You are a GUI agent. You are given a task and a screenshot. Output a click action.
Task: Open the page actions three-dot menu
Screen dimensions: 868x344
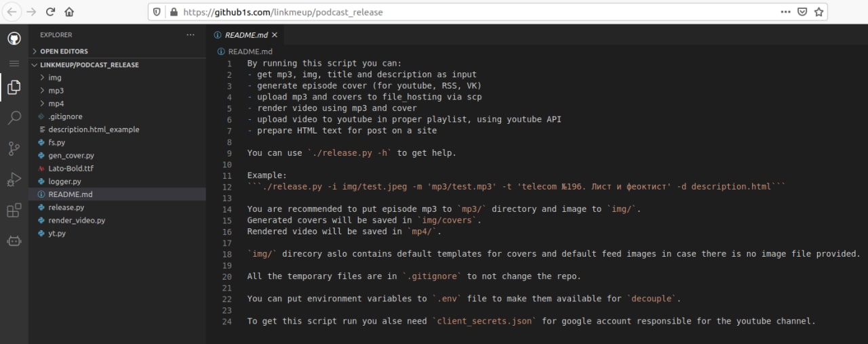tap(785, 12)
